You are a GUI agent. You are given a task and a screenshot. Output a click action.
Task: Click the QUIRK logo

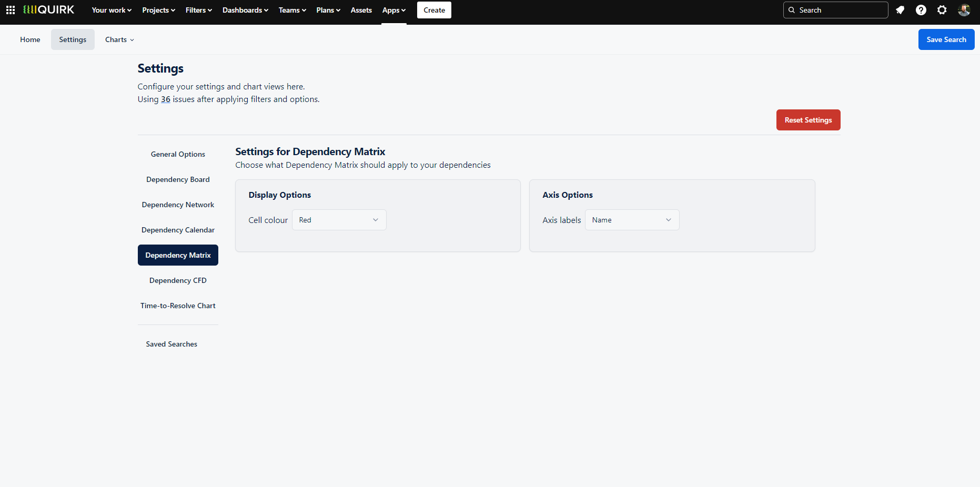tap(49, 10)
